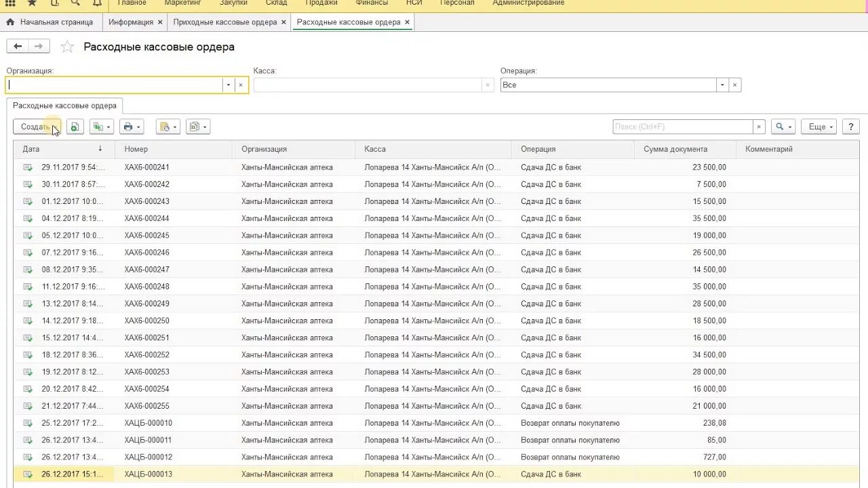Screen dimensions: 868x488
Task: Go forward with the right arrow
Action: [39, 46]
